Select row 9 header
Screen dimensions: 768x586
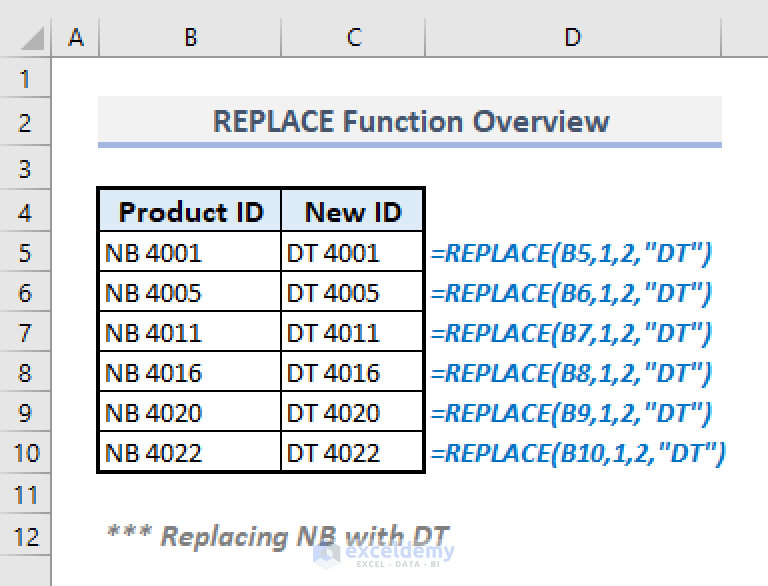(25, 412)
